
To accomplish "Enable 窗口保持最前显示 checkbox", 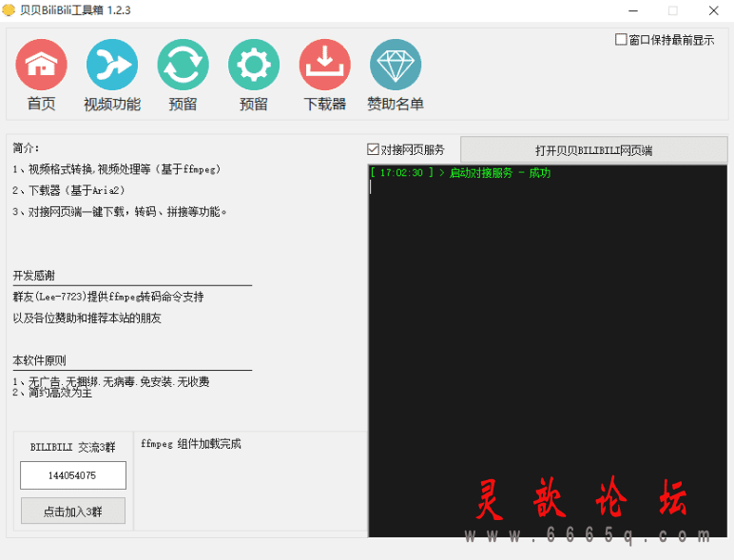I will tap(621, 39).
